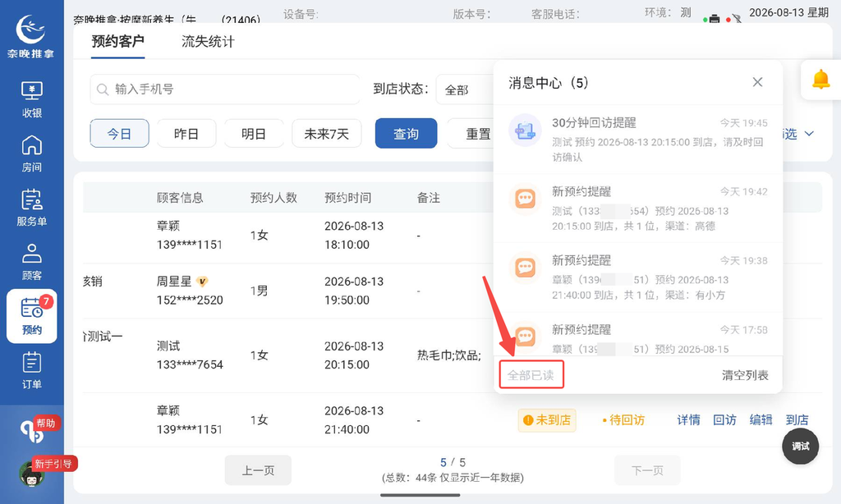This screenshot has height=504, width=841.
Task: Open the 顾客 customers icon in sidebar
Action: 32,262
